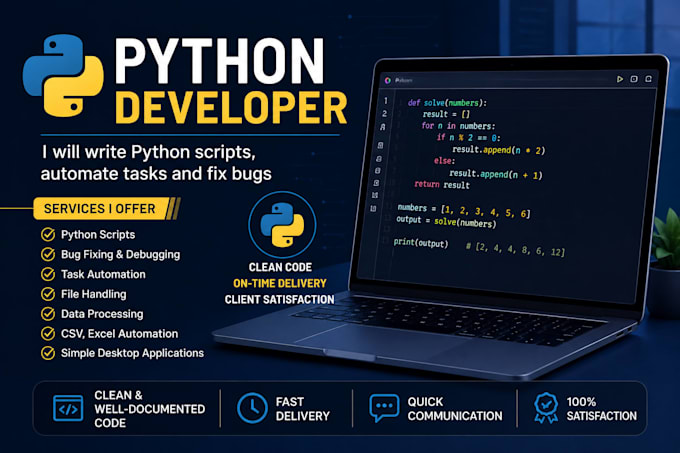The image size is (680, 453).
Task: Click the 'File Handling' service label
Action: pyautogui.click(x=94, y=294)
